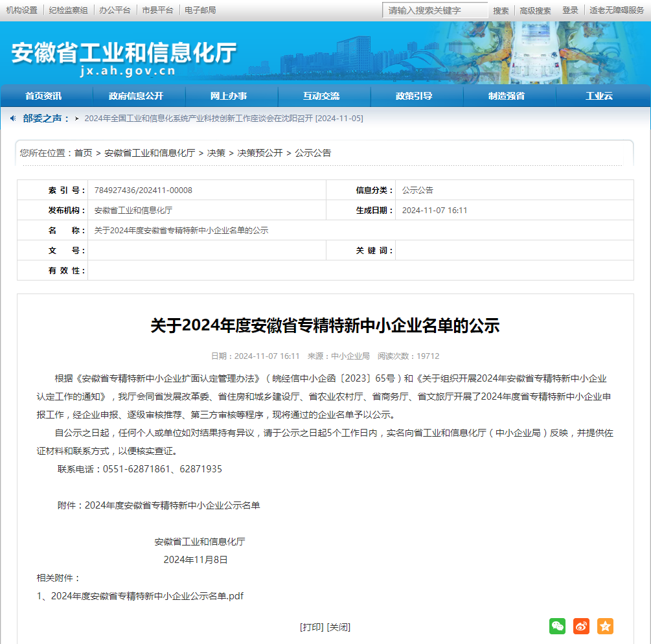Open the 部委之声 news headline link

[x=223, y=119]
